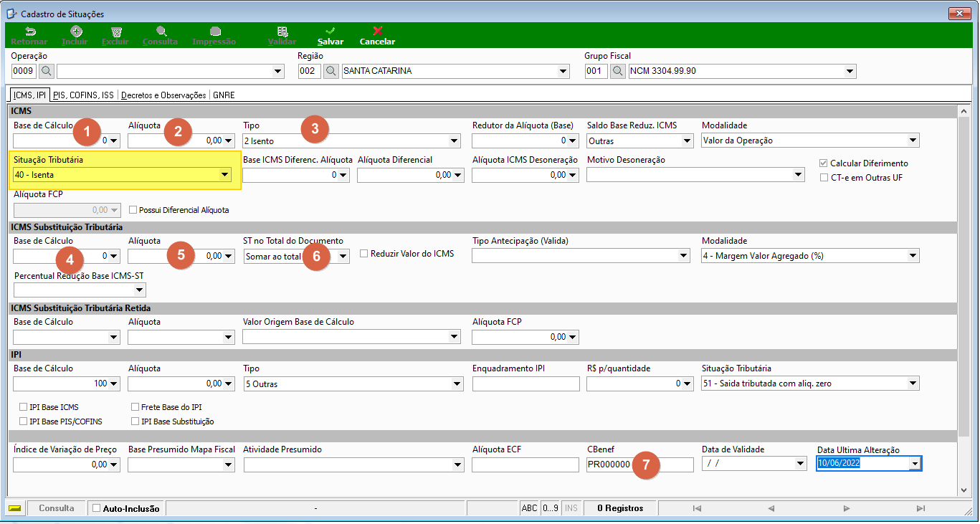This screenshot has height=524, width=980.
Task: Click the Cadastro de Situações title icon
Action: tap(11, 14)
